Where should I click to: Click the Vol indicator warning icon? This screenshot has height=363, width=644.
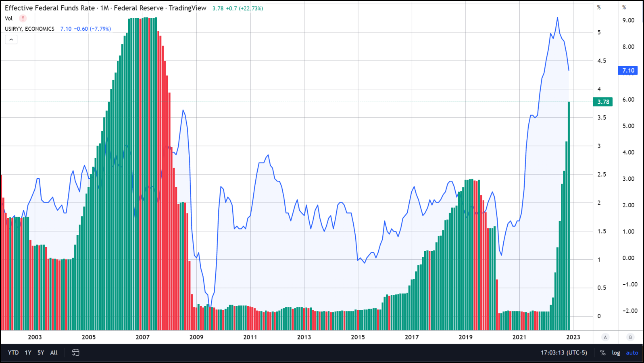pos(23,18)
